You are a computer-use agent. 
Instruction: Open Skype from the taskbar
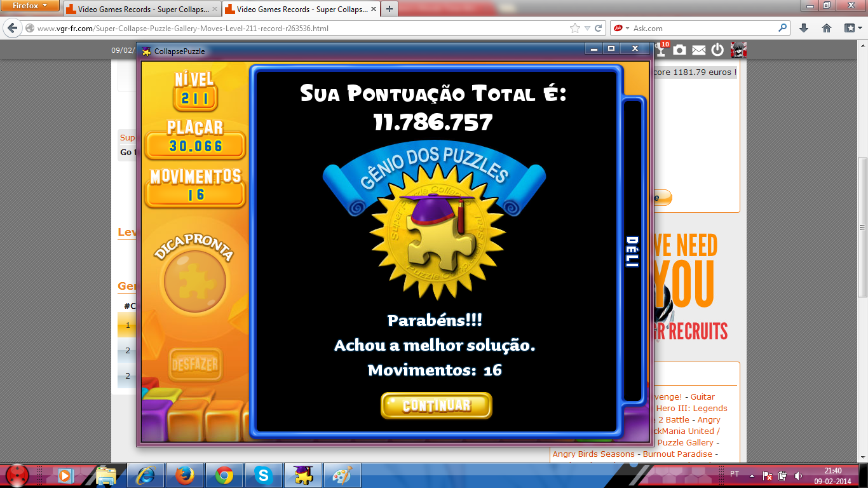pyautogui.click(x=263, y=475)
